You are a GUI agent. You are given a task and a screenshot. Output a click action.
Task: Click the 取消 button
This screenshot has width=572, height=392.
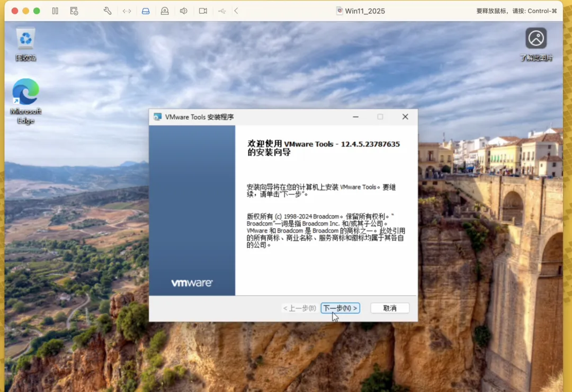click(x=390, y=308)
